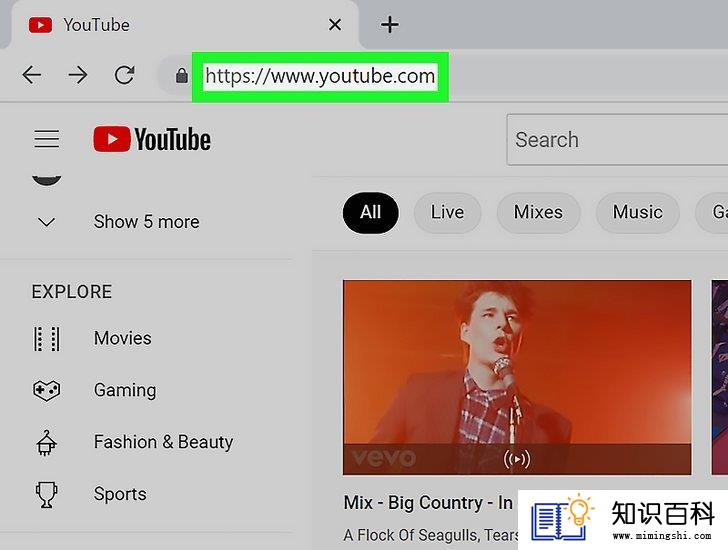Open the Big Country mix thumbnail

pos(517,377)
